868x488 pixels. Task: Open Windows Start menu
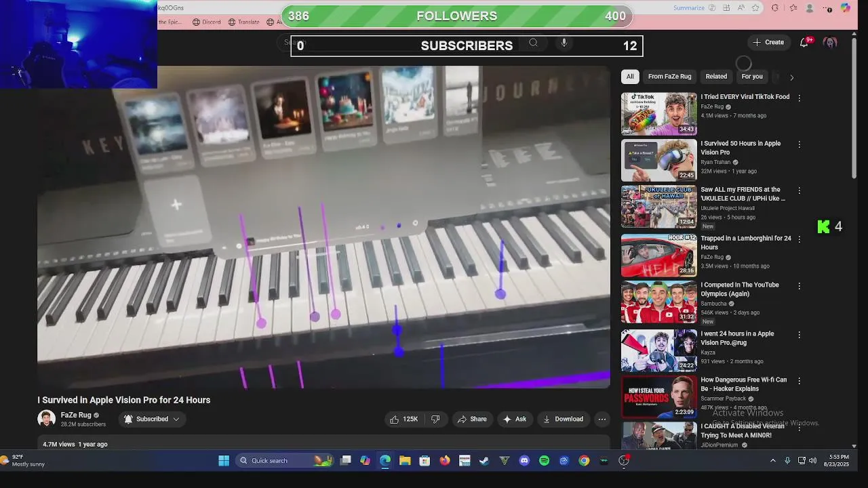[x=224, y=461]
